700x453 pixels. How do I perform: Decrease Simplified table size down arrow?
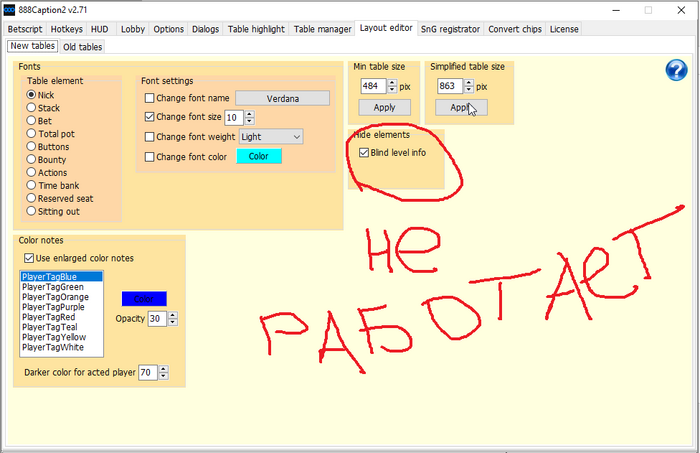tap(469, 90)
